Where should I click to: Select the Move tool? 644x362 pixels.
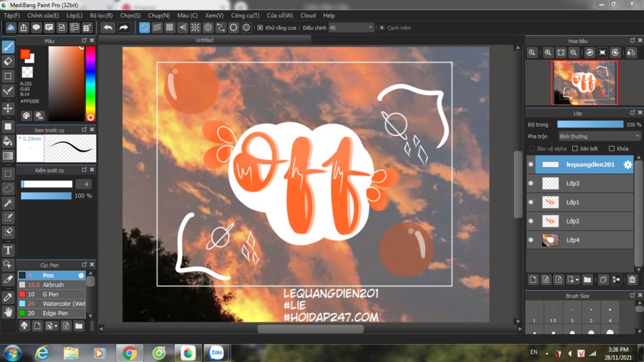coord(8,108)
